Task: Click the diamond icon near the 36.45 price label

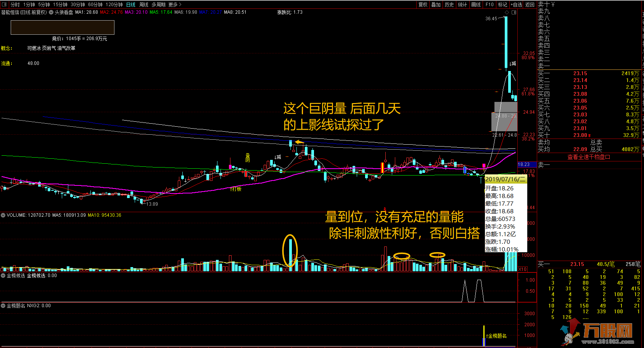Action: point(507,13)
